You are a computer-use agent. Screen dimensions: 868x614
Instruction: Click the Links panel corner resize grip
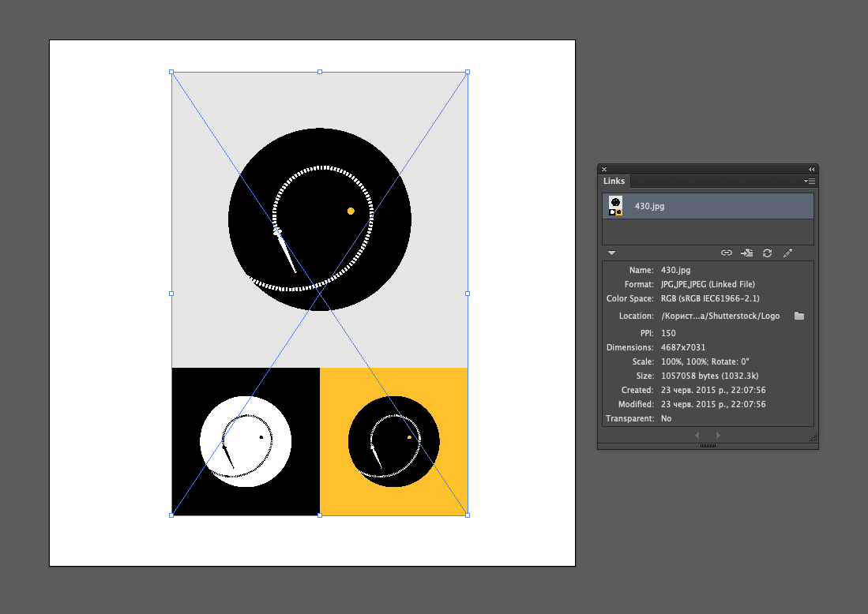pos(813,438)
